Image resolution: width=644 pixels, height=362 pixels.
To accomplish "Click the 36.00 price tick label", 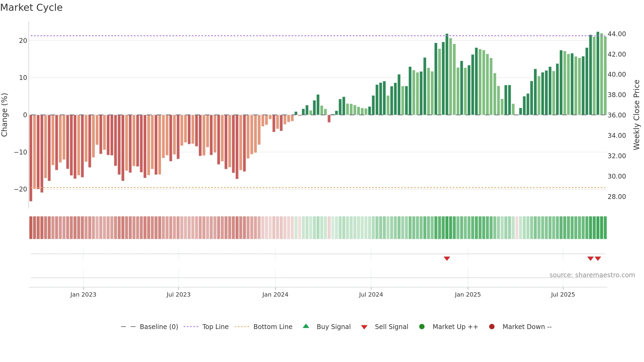I will pyautogui.click(x=617, y=115).
